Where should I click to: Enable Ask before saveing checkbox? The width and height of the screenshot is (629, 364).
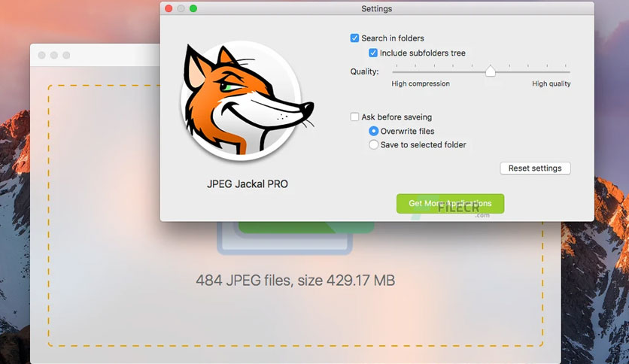pyautogui.click(x=354, y=117)
